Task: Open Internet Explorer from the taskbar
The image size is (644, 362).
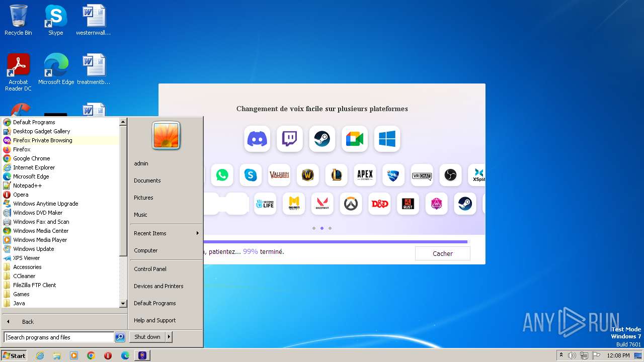Action: [40, 355]
